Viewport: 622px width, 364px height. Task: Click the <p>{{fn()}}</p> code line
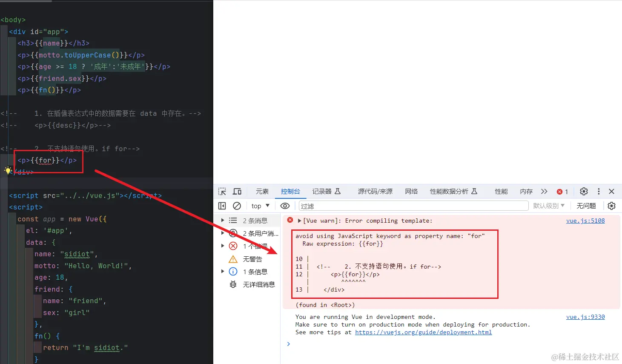pyautogui.click(x=49, y=90)
